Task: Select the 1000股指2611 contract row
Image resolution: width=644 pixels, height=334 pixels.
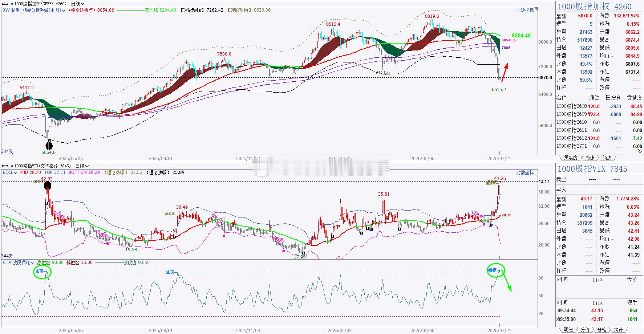Action: [x=599, y=130]
